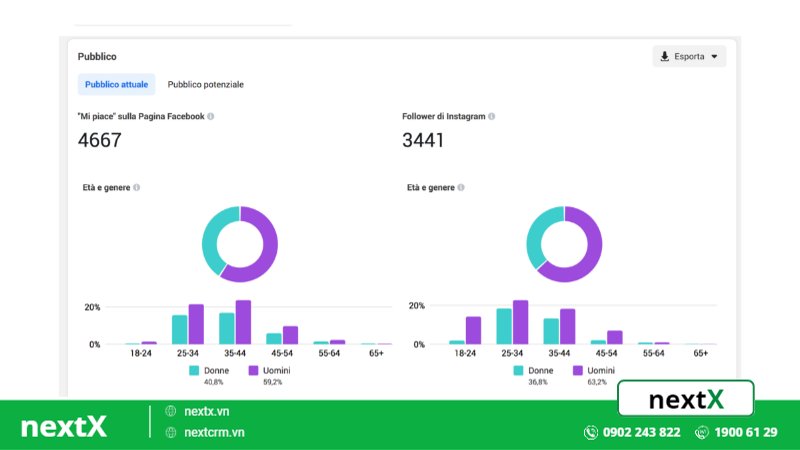Click the Facebook age and gender donut chart
Viewport: 800px width, 450px height.
click(x=240, y=243)
